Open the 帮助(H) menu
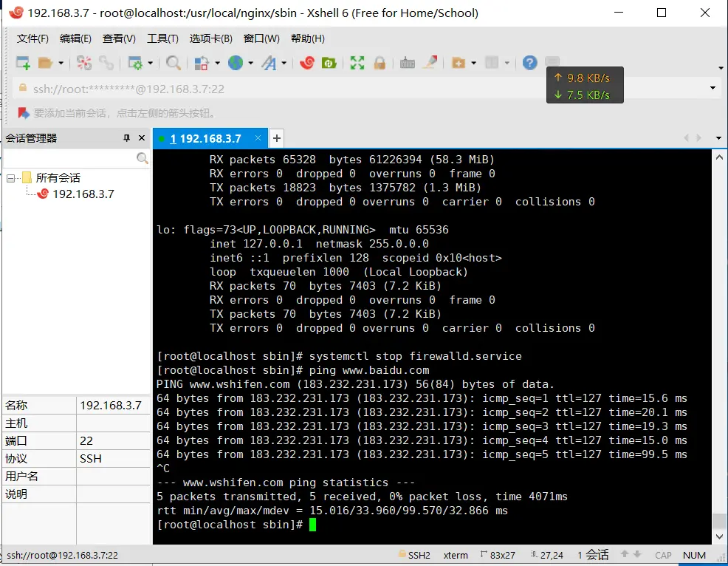This screenshot has width=728, height=566. point(307,38)
